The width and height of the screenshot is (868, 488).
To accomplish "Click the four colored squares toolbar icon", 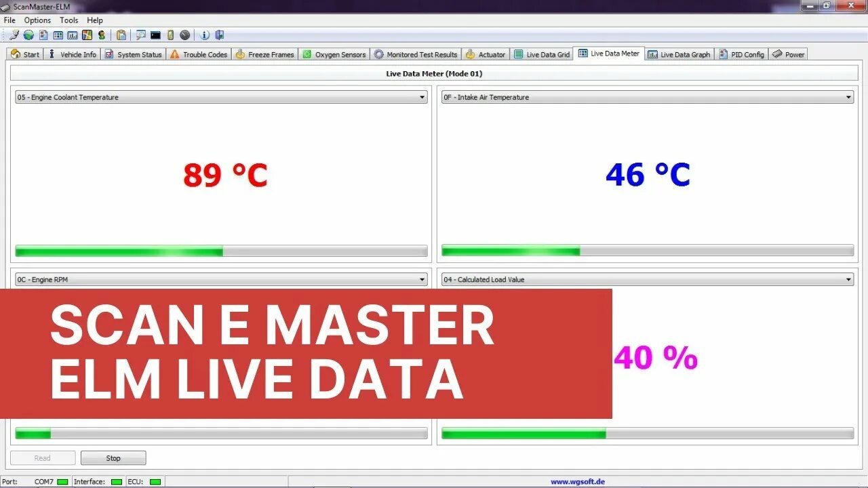I will [x=87, y=35].
